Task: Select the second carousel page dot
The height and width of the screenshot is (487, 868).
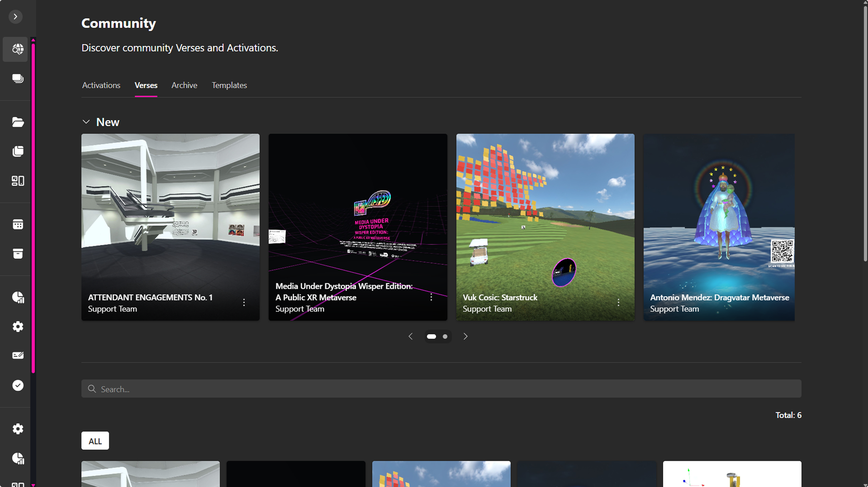Action: tap(445, 336)
